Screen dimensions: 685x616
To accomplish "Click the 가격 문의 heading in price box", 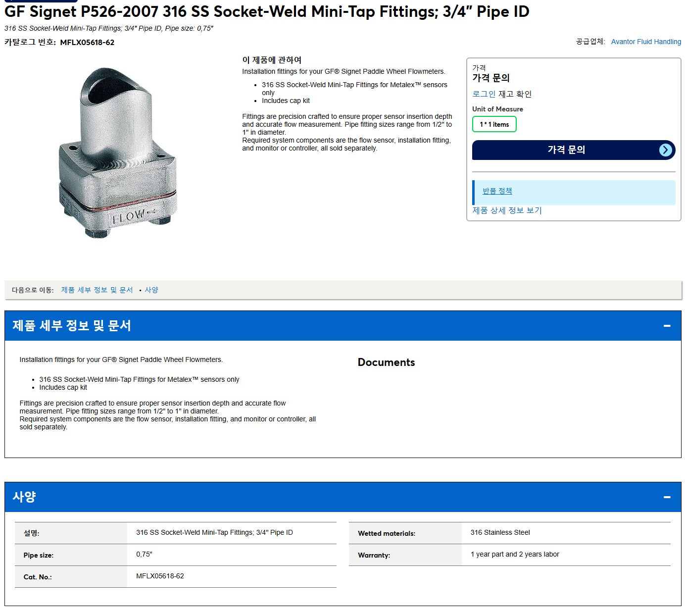I will [x=490, y=78].
